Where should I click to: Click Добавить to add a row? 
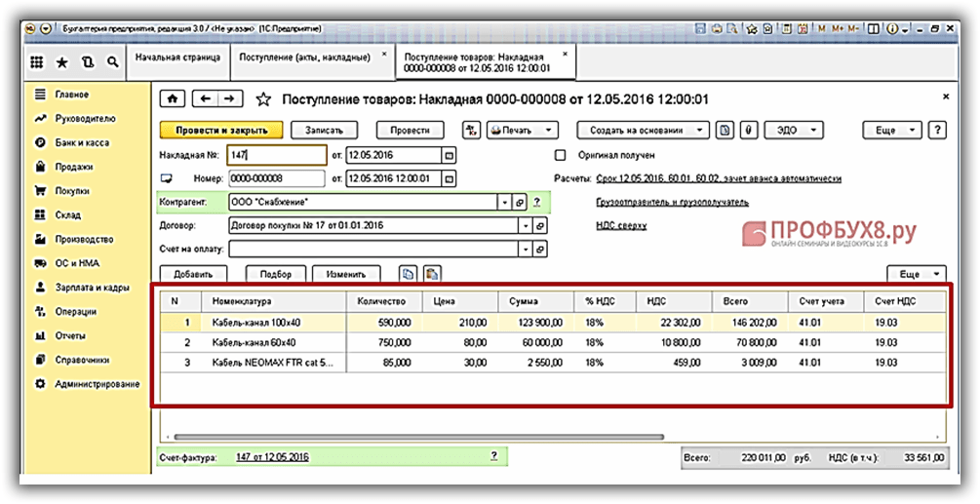click(193, 274)
